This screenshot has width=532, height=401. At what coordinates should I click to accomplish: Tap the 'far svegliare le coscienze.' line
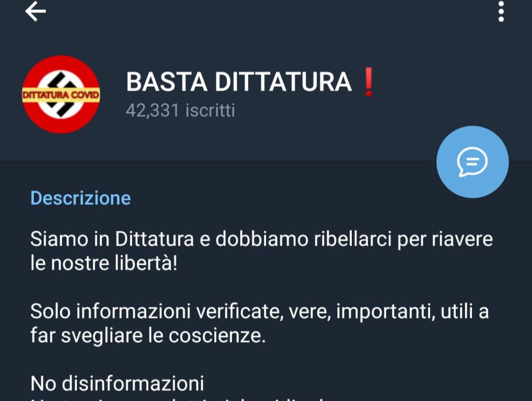[148, 336]
